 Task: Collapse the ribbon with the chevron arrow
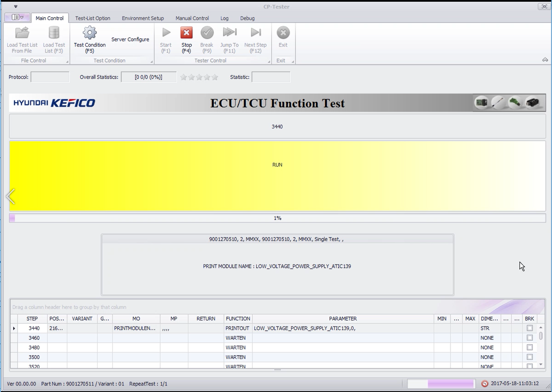pos(545,60)
